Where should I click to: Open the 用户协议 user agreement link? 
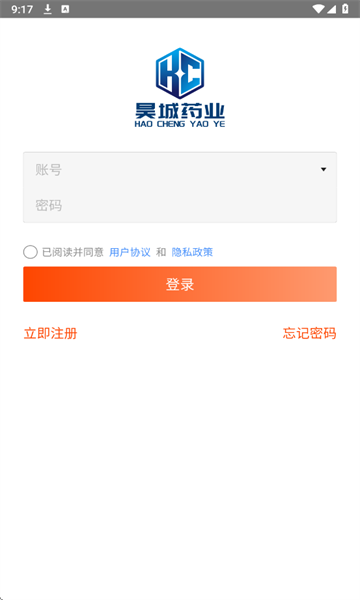[x=130, y=252]
